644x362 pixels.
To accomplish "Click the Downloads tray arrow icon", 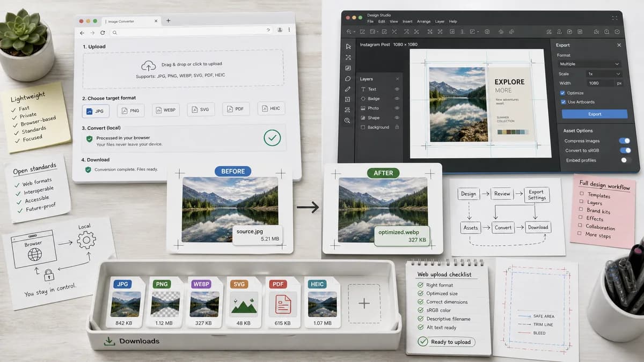I will [109, 341].
